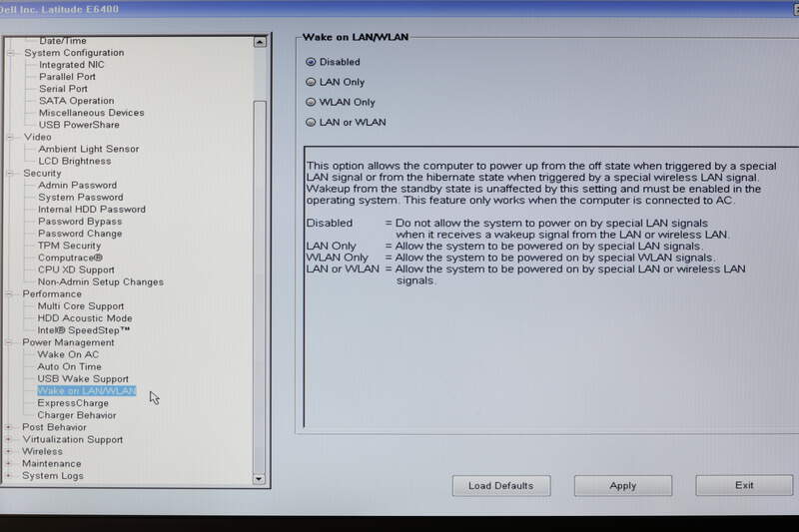Open the LCD Brightness setting

(x=74, y=161)
